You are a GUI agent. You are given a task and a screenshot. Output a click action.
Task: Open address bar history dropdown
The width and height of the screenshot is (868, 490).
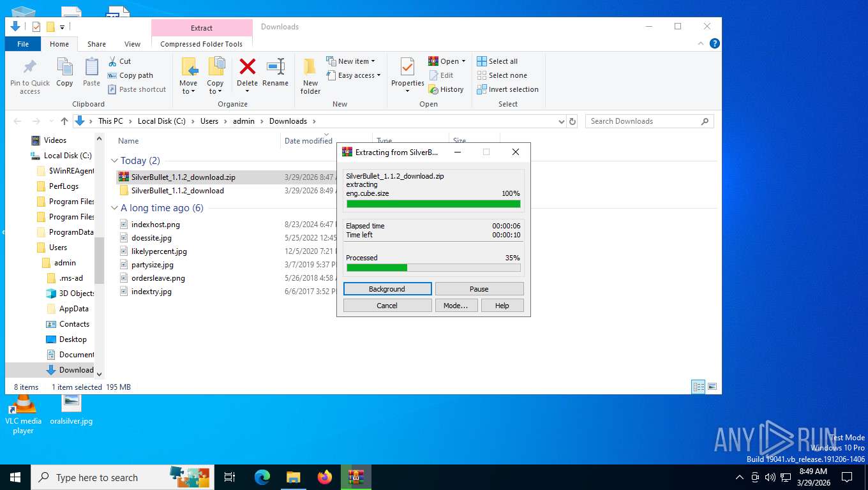coord(561,121)
